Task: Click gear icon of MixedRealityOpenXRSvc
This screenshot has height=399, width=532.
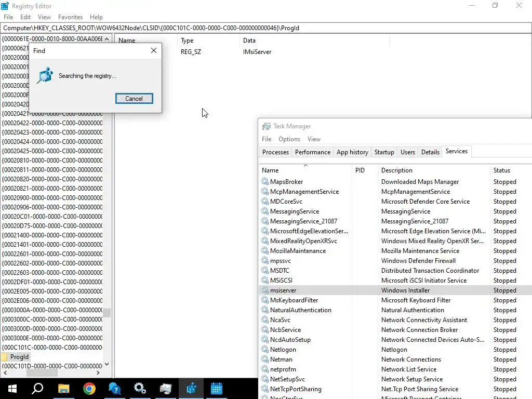Action: coord(265,241)
